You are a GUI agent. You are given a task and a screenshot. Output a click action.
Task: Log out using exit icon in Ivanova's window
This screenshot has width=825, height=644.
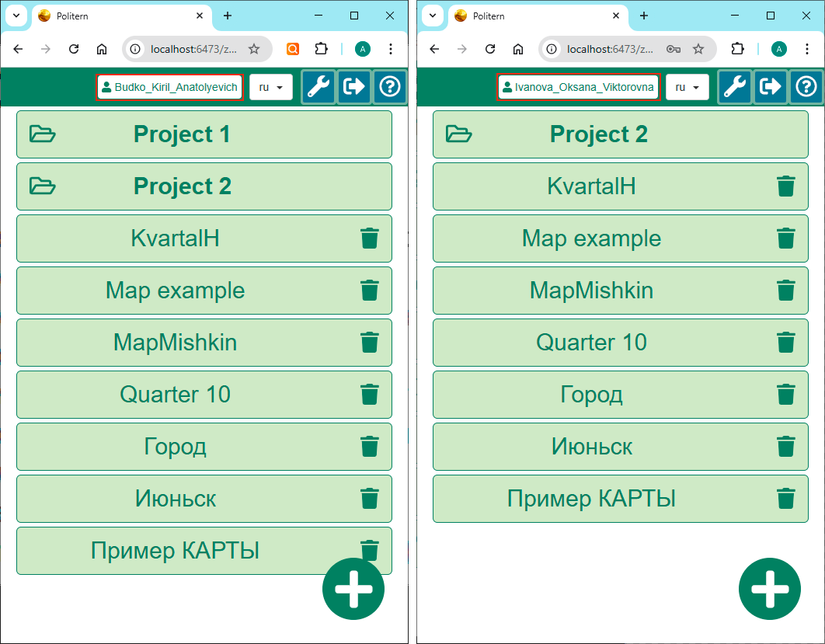tap(770, 87)
